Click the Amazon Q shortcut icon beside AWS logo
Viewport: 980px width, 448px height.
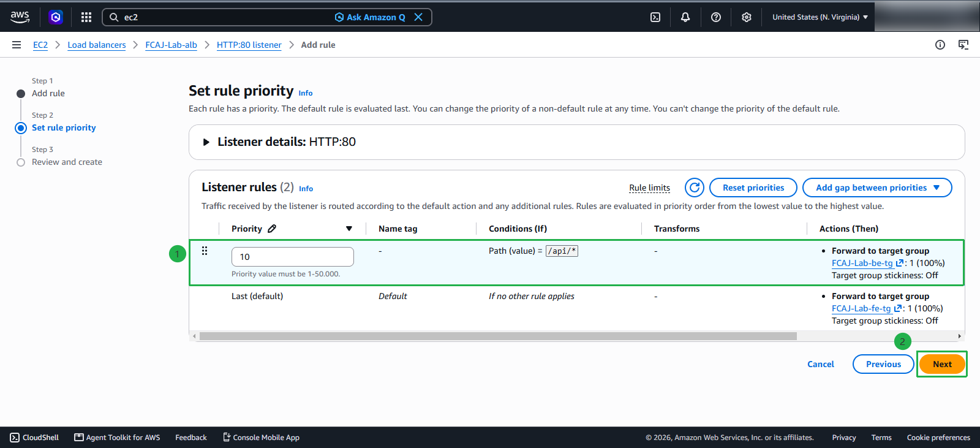coord(56,17)
